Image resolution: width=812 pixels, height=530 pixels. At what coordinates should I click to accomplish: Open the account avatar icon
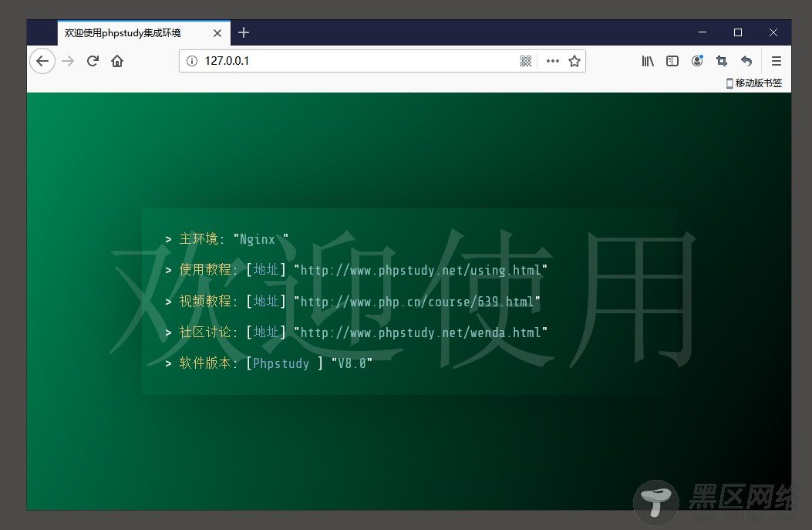[697, 61]
